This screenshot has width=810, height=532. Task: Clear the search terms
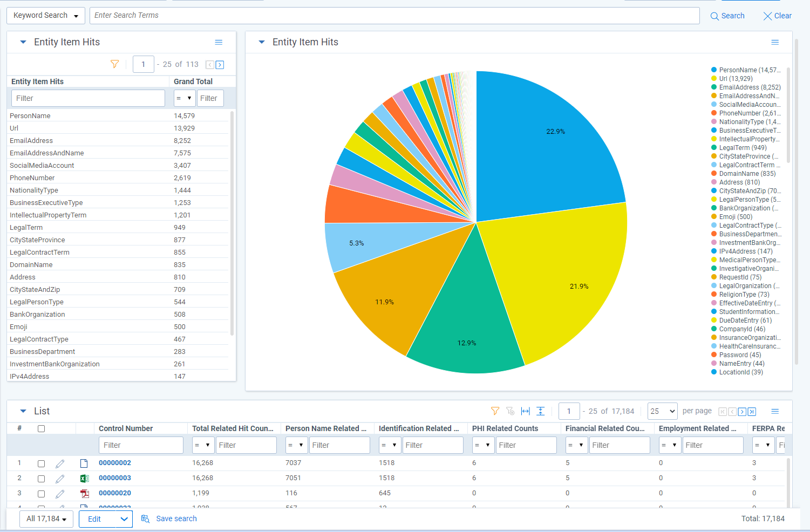[778, 16]
